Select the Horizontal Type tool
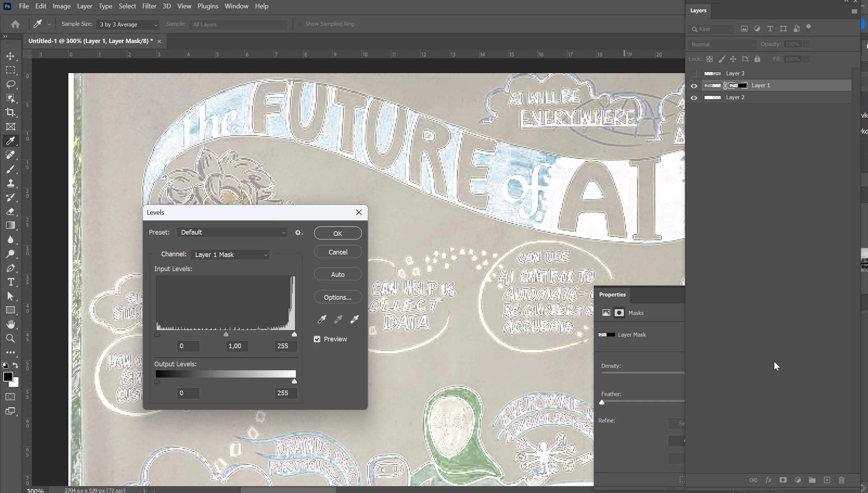The height and width of the screenshot is (493, 868). [x=10, y=282]
